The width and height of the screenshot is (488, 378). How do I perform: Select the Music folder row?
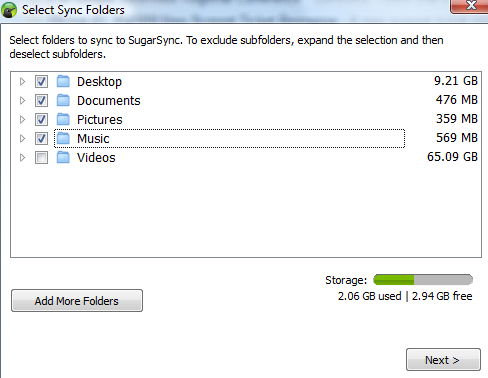230,138
